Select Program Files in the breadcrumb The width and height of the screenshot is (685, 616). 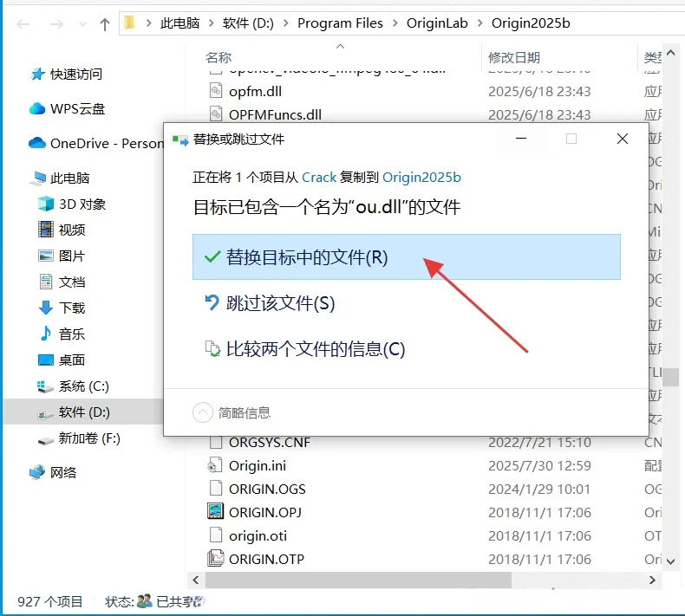[340, 23]
